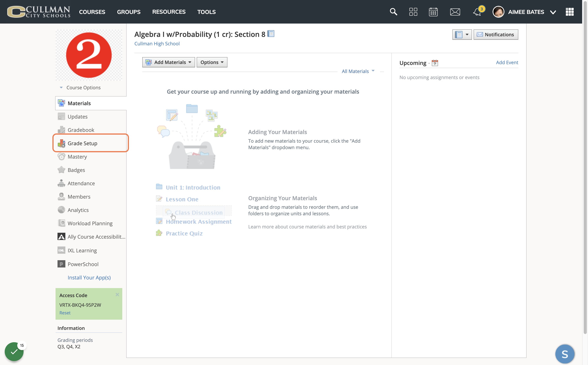Open the app grid icon
The height and width of the screenshot is (365, 588).
(570, 12)
